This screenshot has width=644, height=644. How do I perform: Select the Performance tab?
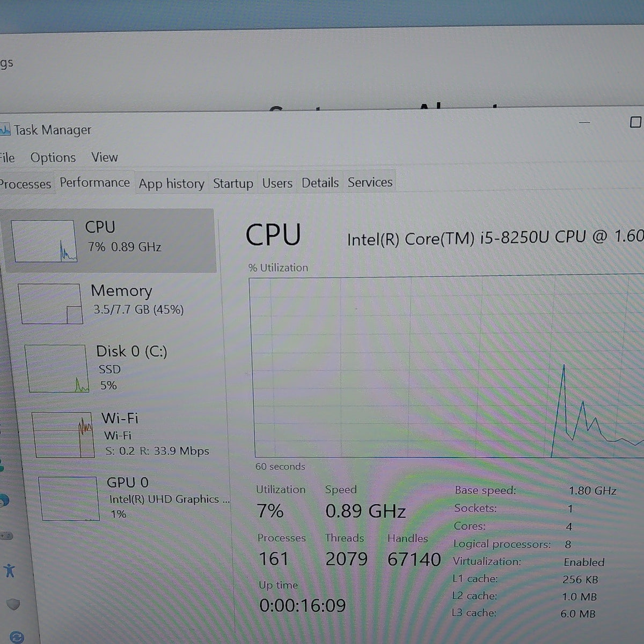[x=94, y=182]
